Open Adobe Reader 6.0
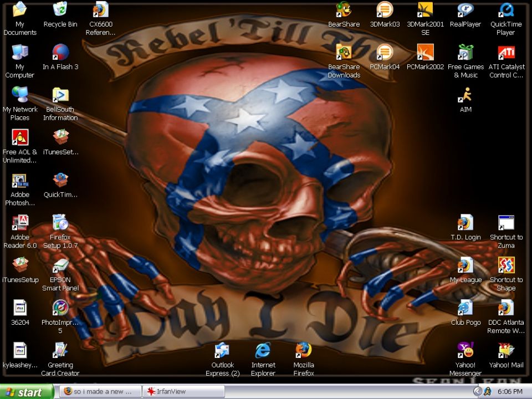 pyautogui.click(x=20, y=223)
